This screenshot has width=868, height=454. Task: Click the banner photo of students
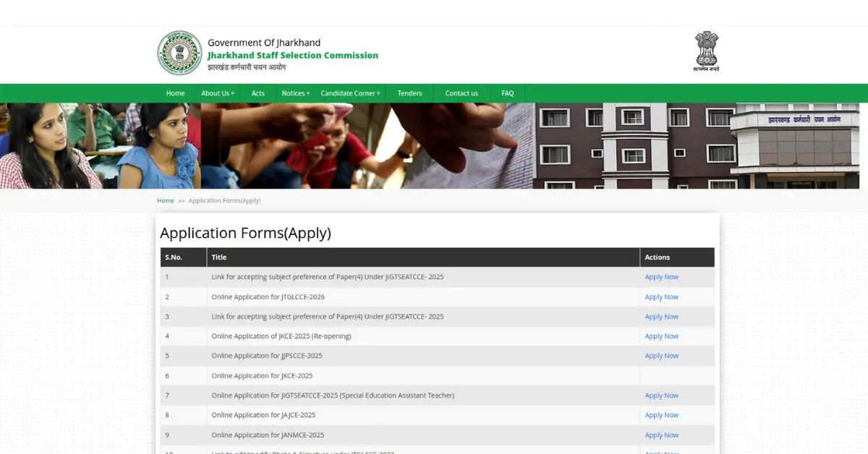(x=100, y=146)
